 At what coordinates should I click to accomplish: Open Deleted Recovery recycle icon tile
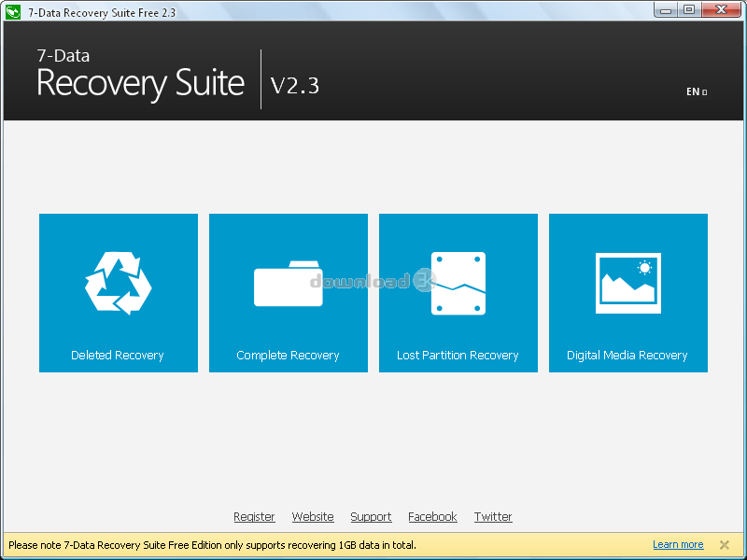[x=119, y=293]
